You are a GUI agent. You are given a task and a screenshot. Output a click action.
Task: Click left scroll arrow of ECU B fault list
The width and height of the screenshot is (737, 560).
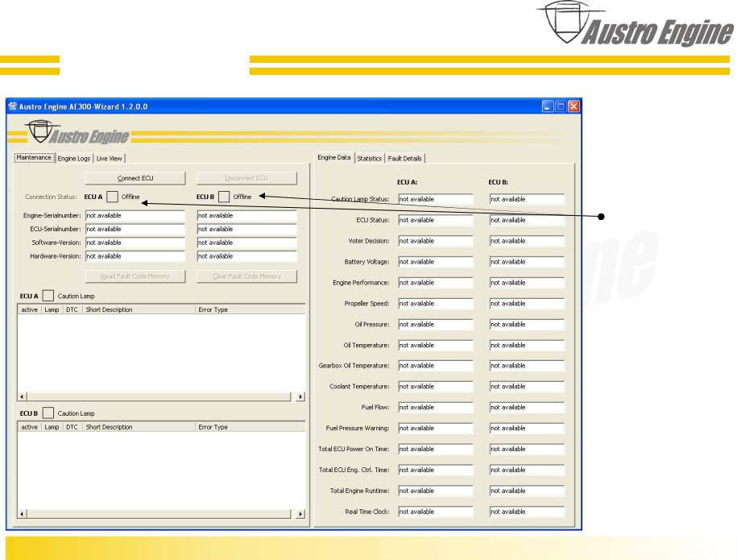pyautogui.click(x=22, y=514)
